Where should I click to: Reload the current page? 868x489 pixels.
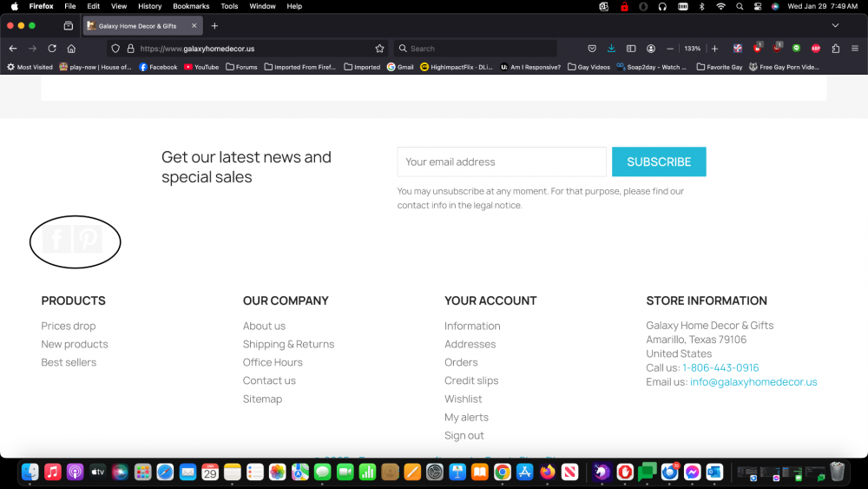[52, 49]
